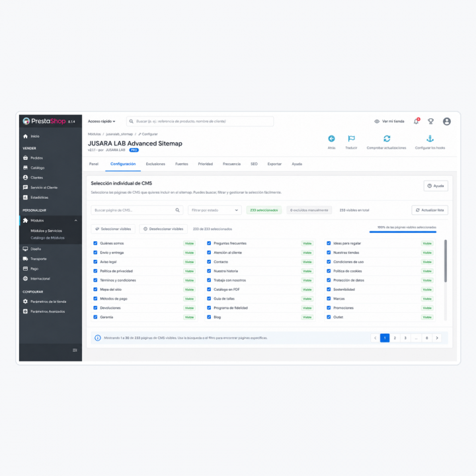Click the eye icon of Ver mi tienda
476x476 pixels.
point(377,122)
